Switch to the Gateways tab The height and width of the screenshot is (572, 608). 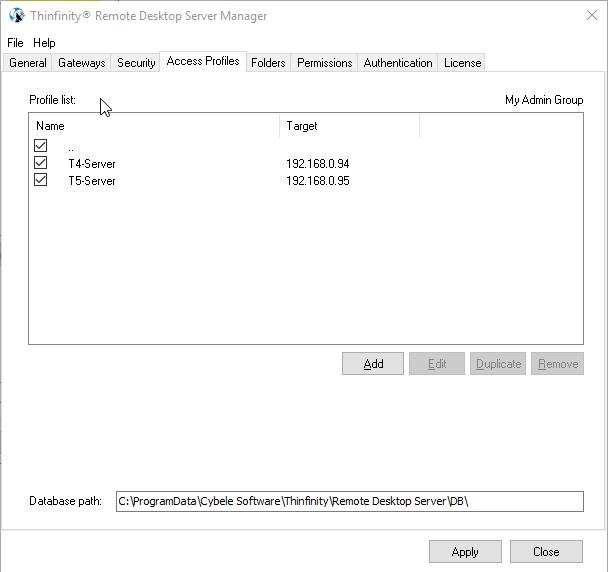[x=81, y=63]
